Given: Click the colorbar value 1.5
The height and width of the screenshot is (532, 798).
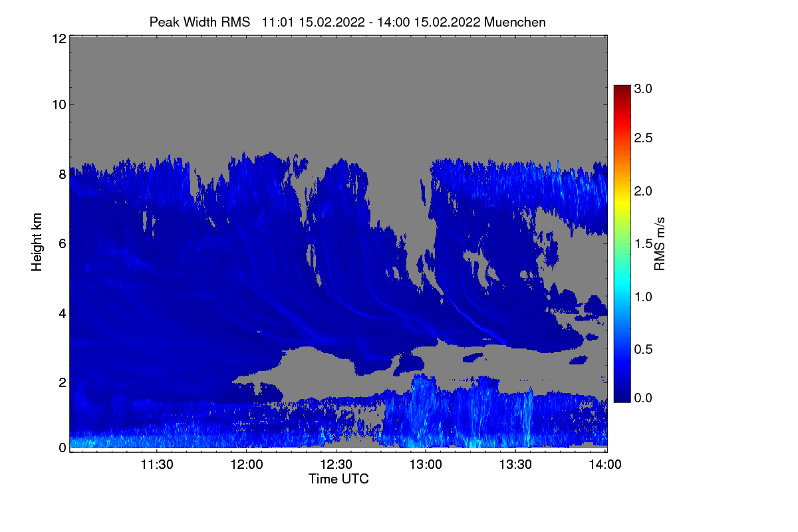Looking at the screenshot, I should point(643,244).
